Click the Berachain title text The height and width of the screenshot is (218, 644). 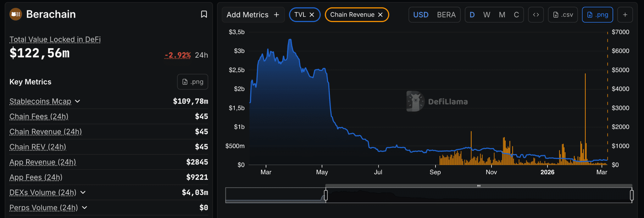coord(51,14)
